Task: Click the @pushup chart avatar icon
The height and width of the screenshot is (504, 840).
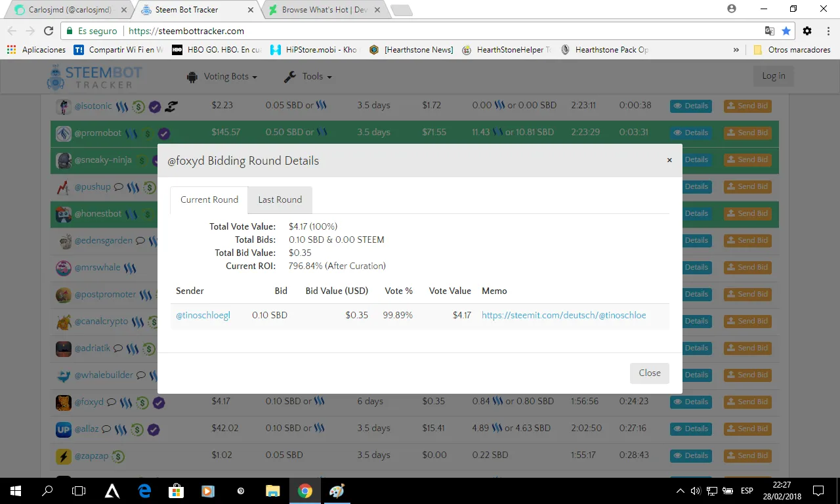Action: click(64, 187)
